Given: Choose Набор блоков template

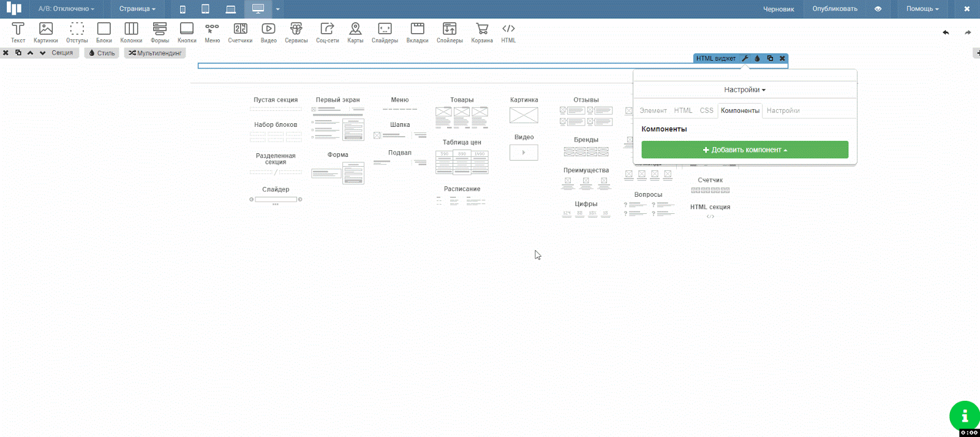Looking at the screenshot, I should [276, 132].
